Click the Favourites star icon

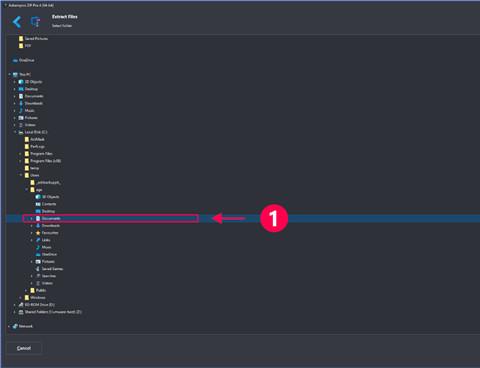(38, 233)
